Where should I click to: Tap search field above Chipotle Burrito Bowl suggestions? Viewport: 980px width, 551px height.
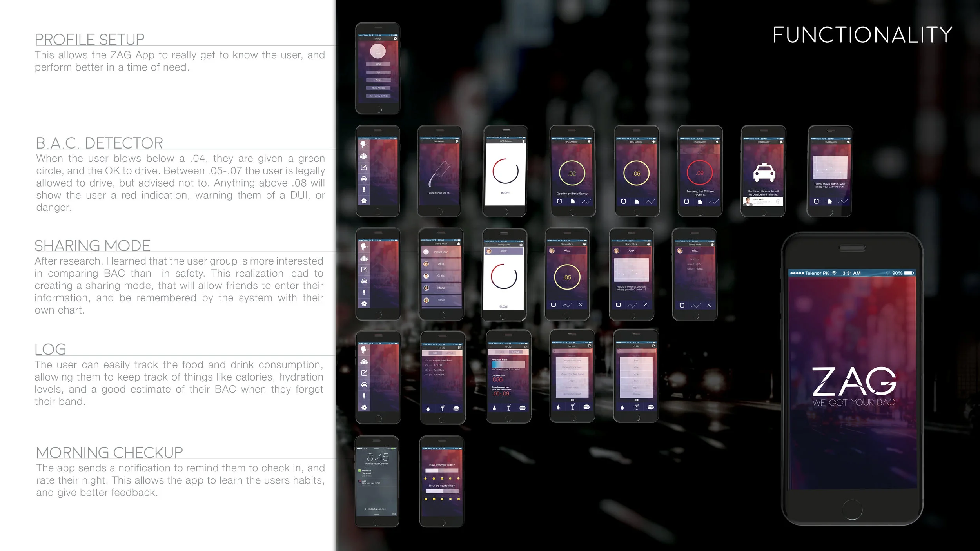click(x=572, y=351)
